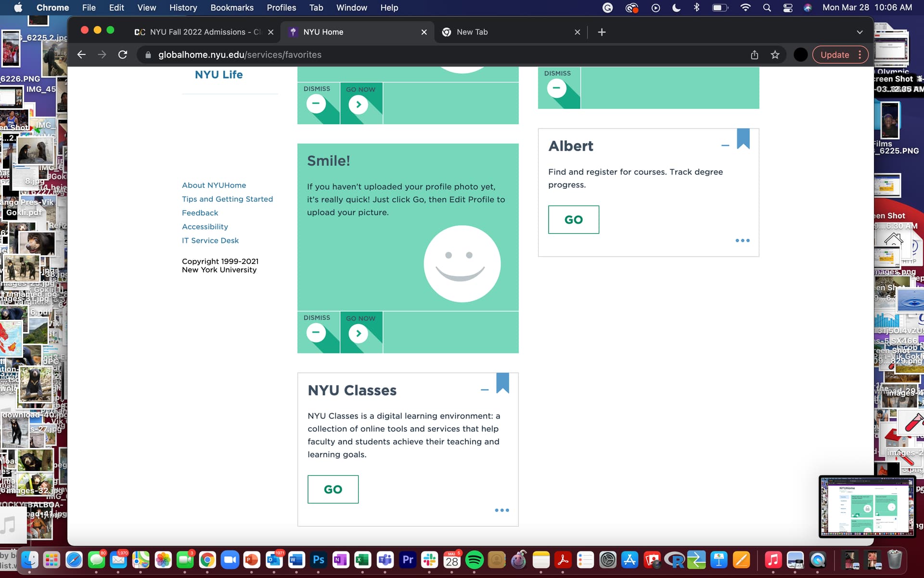
Task: Click the share page icon in address bar
Action: [x=754, y=55]
